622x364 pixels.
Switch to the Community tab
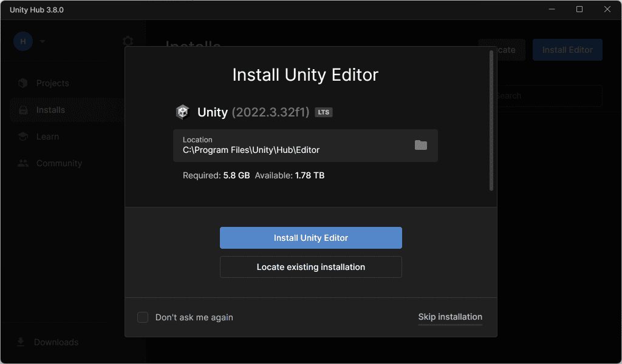point(59,163)
